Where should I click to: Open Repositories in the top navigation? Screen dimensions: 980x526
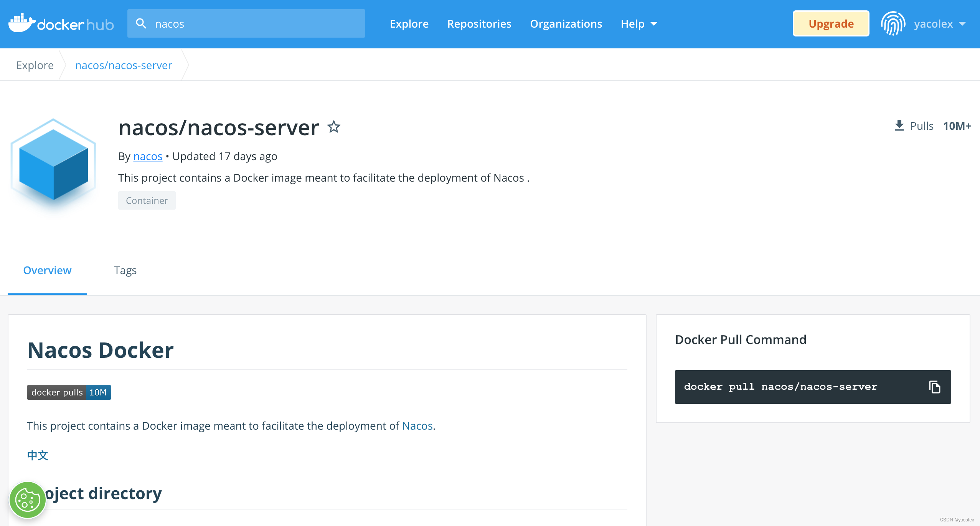click(479, 24)
